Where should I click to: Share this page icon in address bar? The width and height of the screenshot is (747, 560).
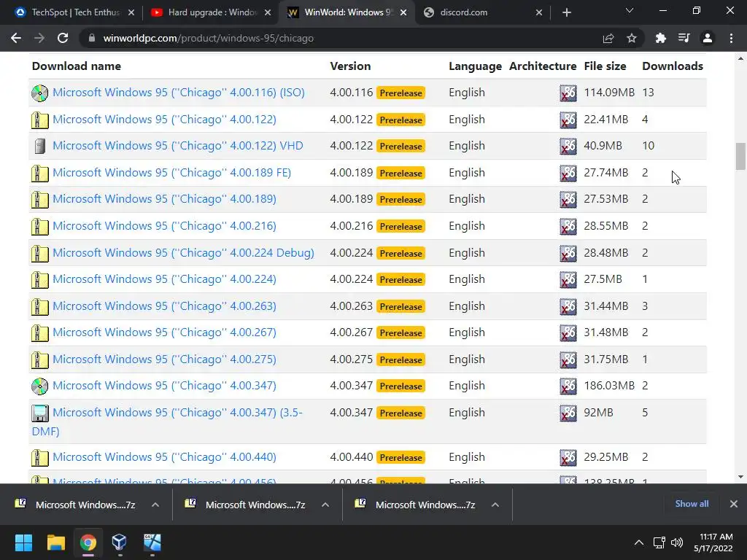(x=608, y=38)
